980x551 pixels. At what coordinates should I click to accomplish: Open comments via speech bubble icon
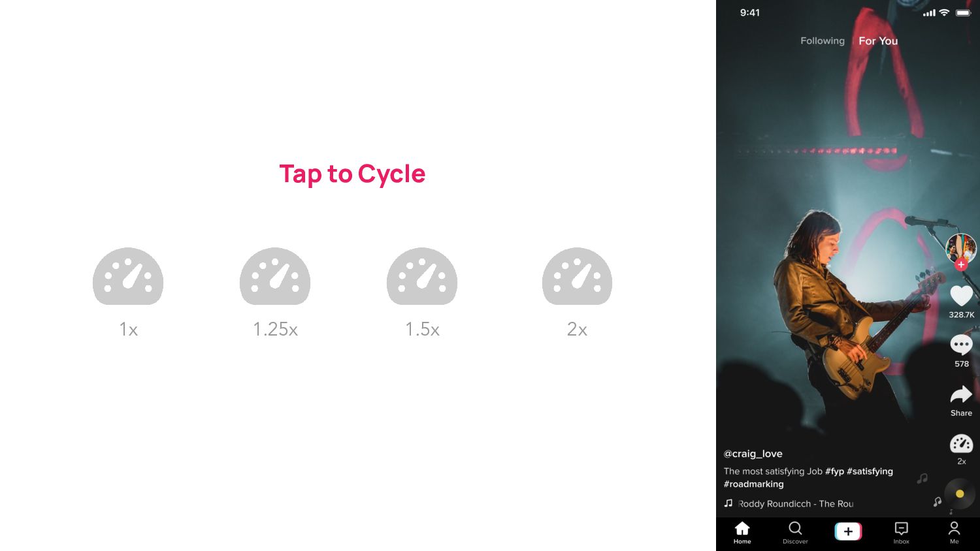[x=961, y=345]
